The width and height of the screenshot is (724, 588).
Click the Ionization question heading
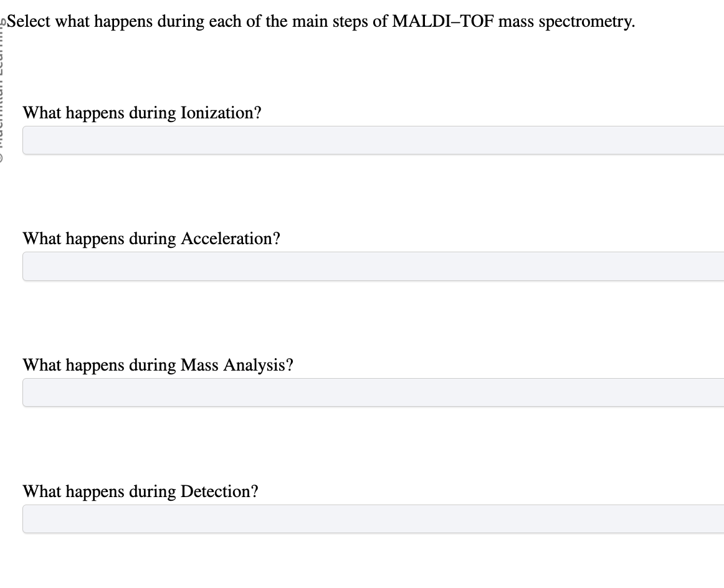[141, 113]
